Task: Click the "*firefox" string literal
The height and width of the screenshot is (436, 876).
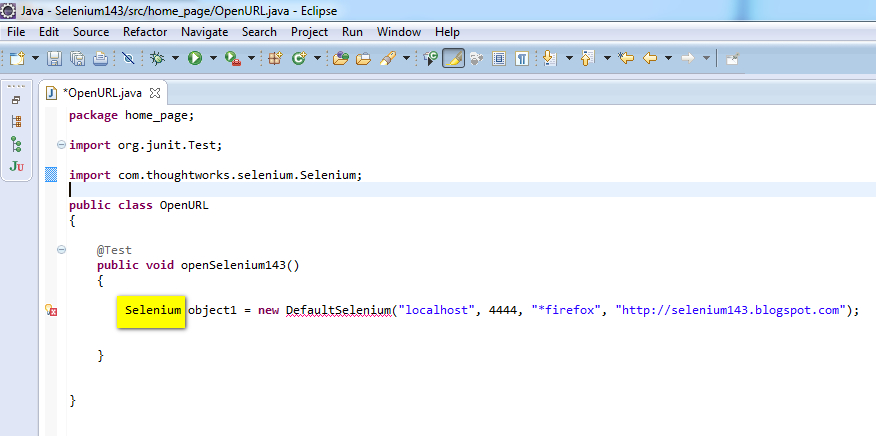Action: (x=566, y=310)
